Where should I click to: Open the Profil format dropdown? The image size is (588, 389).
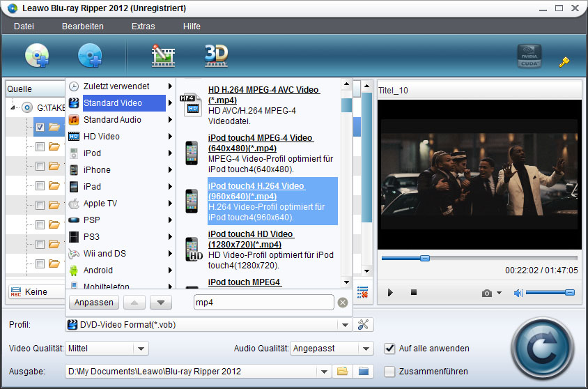(344, 324)
